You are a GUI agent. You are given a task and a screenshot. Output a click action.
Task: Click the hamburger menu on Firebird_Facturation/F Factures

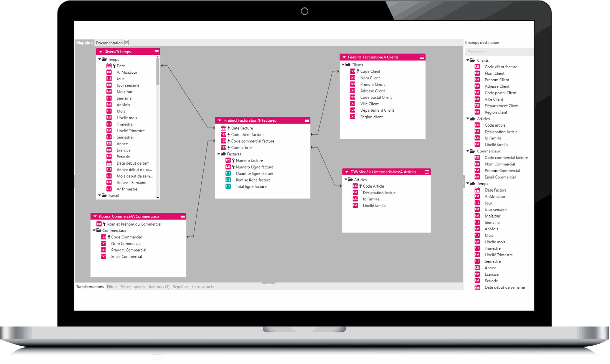click(307, 120)
